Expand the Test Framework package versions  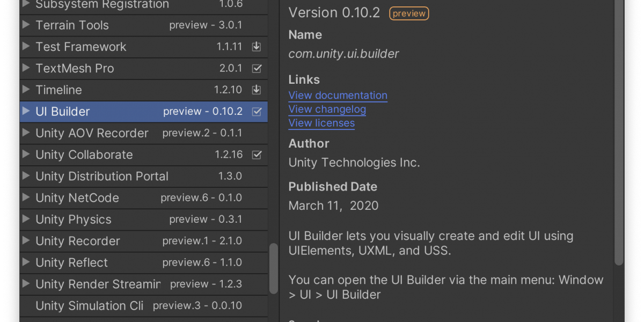(26, 47)
